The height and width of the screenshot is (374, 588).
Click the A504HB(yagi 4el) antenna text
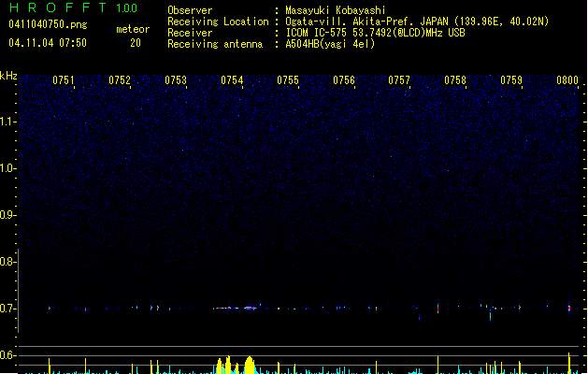tap(330, 44)
